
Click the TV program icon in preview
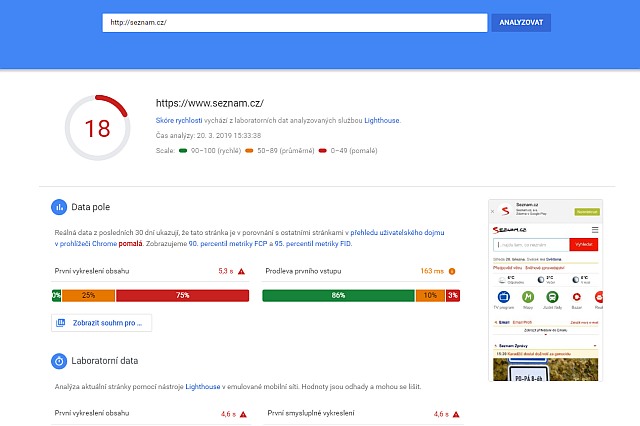(504, 297)
